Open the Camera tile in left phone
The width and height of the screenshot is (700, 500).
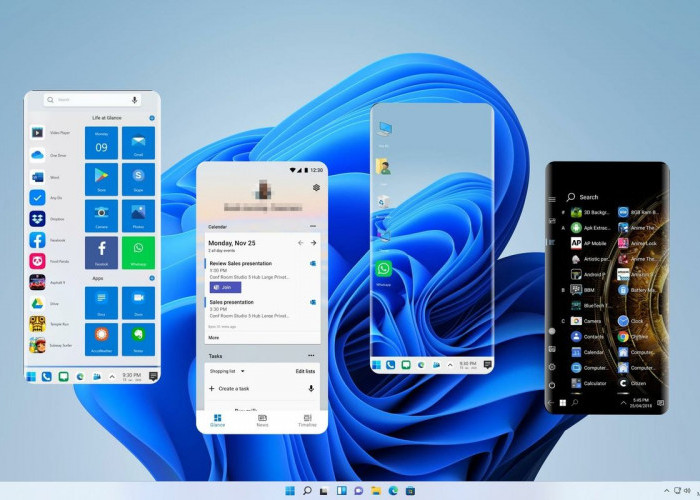(x=101, y=216)
